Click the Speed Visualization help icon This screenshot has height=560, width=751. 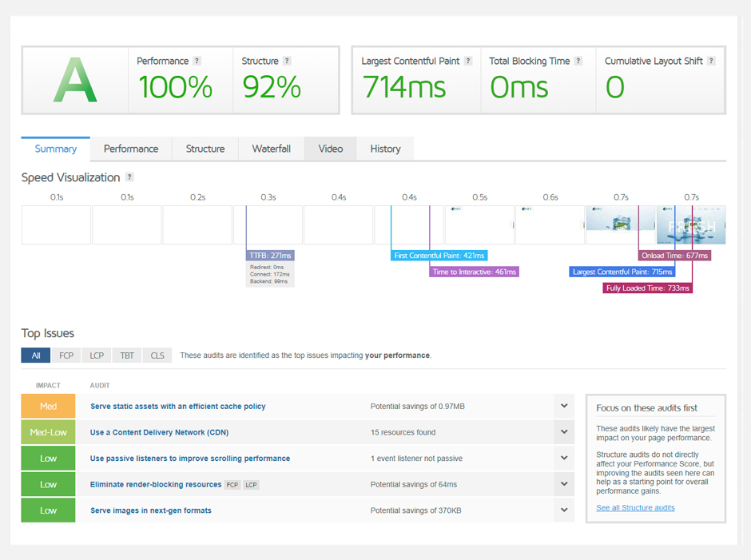tap(129, 177)
